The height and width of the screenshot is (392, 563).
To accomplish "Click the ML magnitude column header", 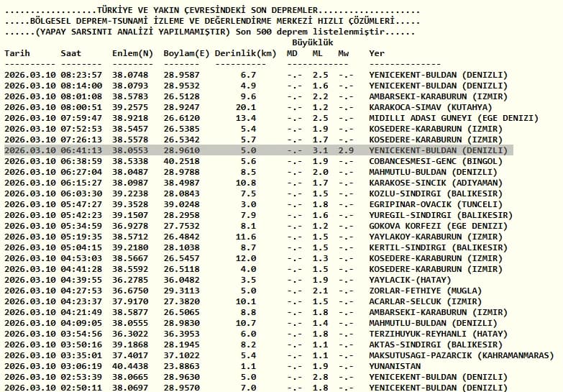I will click(x=317, y=53).
